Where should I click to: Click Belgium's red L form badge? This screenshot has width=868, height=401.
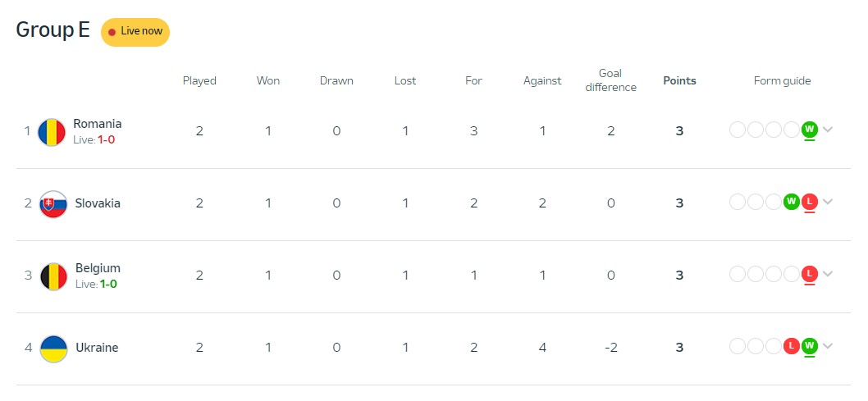(x=809, y=274)
